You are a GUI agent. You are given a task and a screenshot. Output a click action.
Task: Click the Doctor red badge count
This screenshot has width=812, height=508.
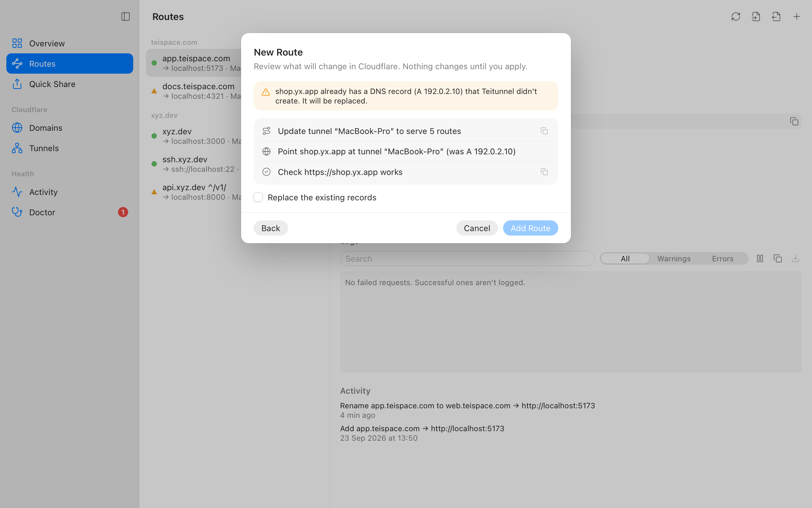(123, 212)
